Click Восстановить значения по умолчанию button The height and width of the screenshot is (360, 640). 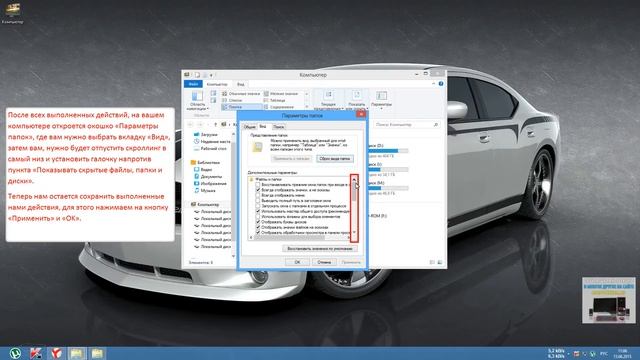[320, 248]
